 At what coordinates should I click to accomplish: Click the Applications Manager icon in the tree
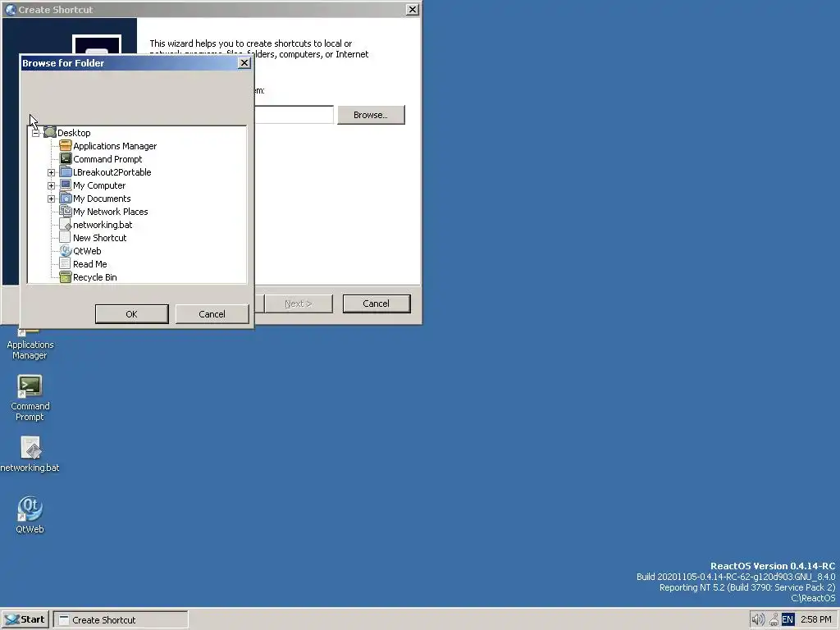pos(66,146)
